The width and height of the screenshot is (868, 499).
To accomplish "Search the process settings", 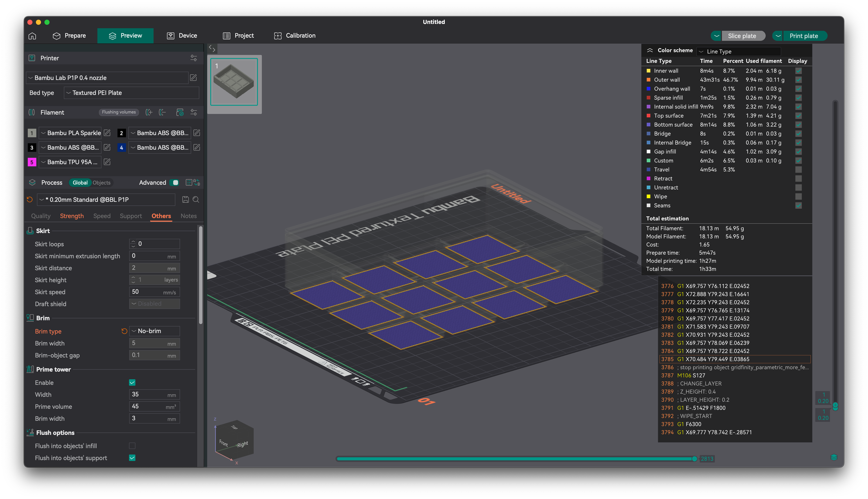I will click(196, 199).
